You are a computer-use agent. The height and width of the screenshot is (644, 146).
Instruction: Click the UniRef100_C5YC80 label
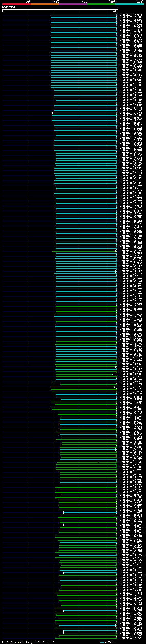[131, 82]
